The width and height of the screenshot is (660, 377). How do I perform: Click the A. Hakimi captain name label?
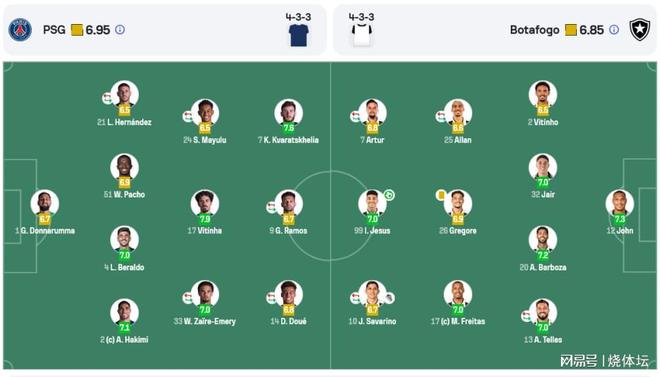124,340
